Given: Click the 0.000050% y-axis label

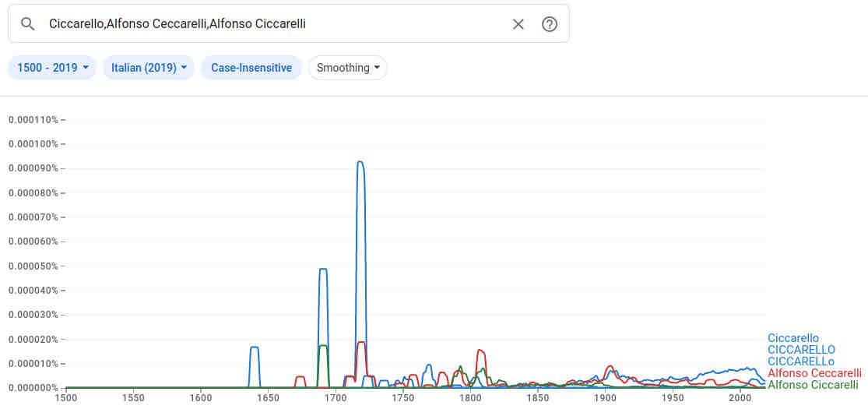Looking at the screenshot, I should 33,266.
